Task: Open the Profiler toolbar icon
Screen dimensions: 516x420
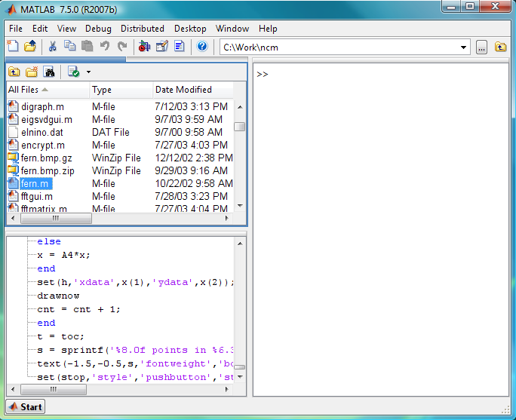Action: coord(179,47)
